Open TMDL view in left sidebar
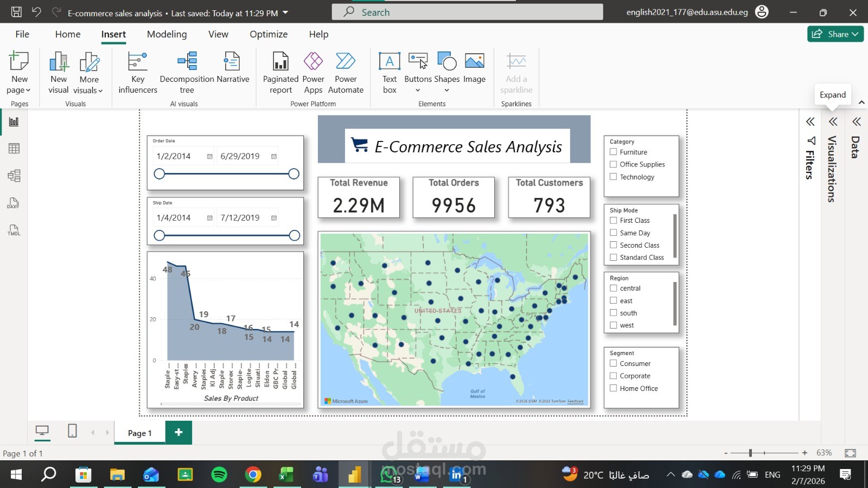868x488 pixels. (14, 230)
